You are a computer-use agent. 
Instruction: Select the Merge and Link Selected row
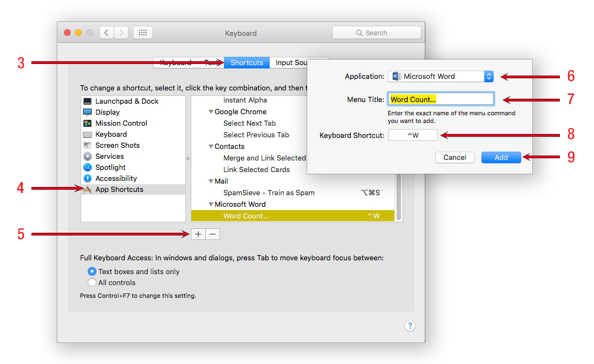[264, 158]
